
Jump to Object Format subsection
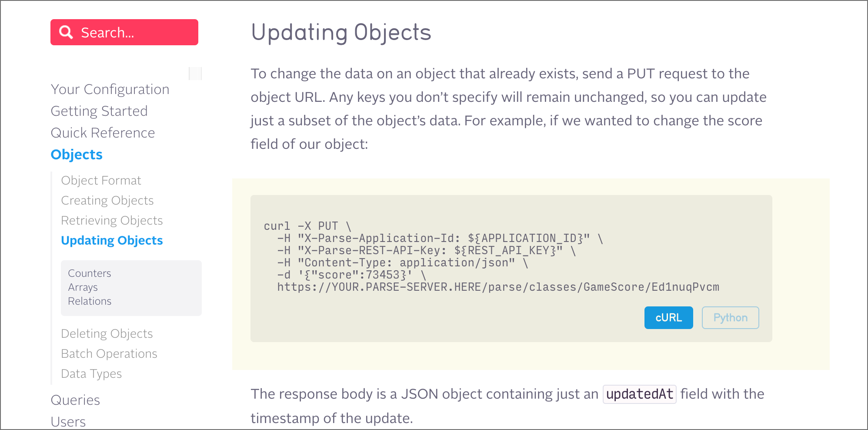point(101,180)
